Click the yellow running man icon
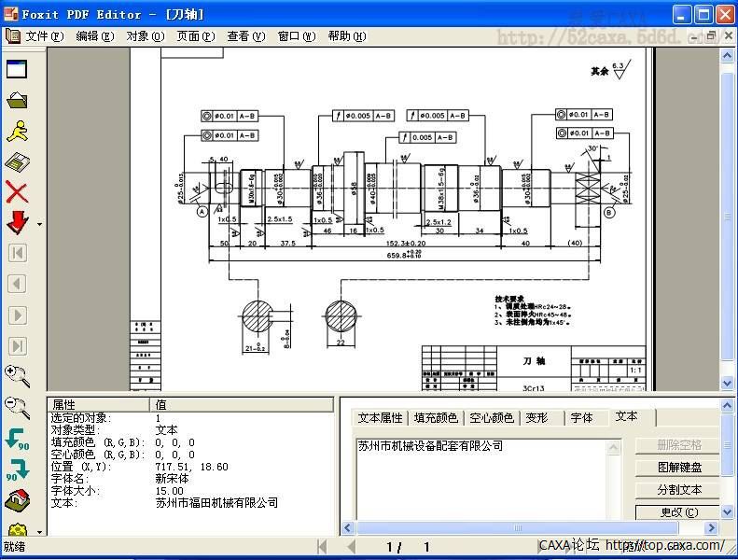 [x=17, y=131]
